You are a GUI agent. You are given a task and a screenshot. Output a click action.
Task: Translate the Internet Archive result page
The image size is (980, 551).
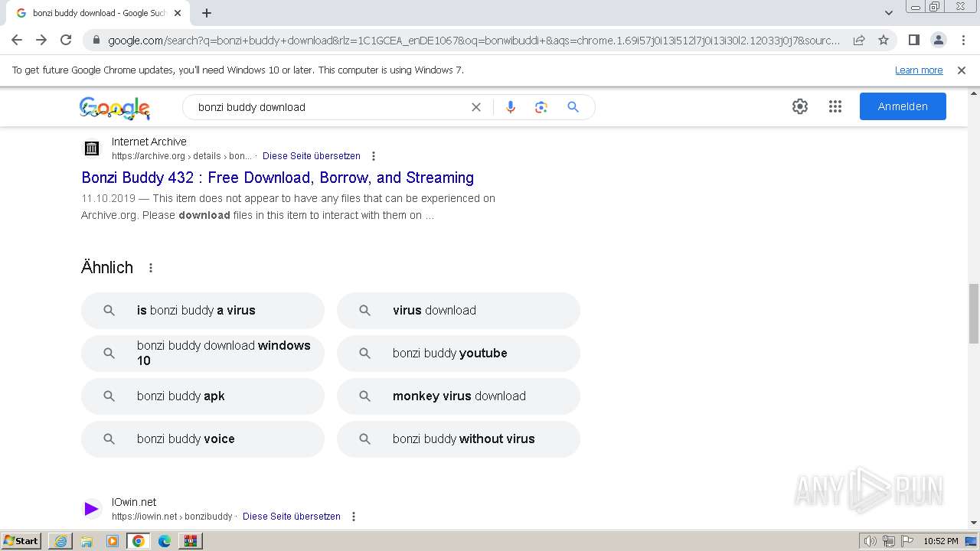pos(312,156)
